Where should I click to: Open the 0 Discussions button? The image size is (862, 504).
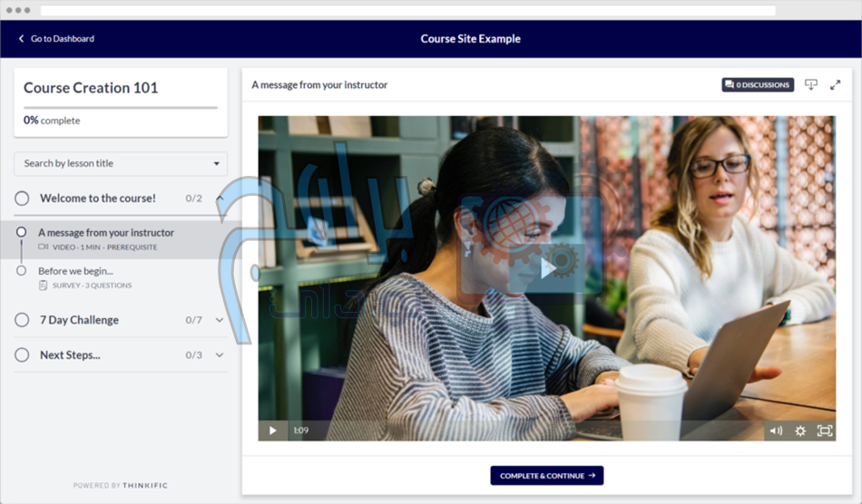point(758,84)
